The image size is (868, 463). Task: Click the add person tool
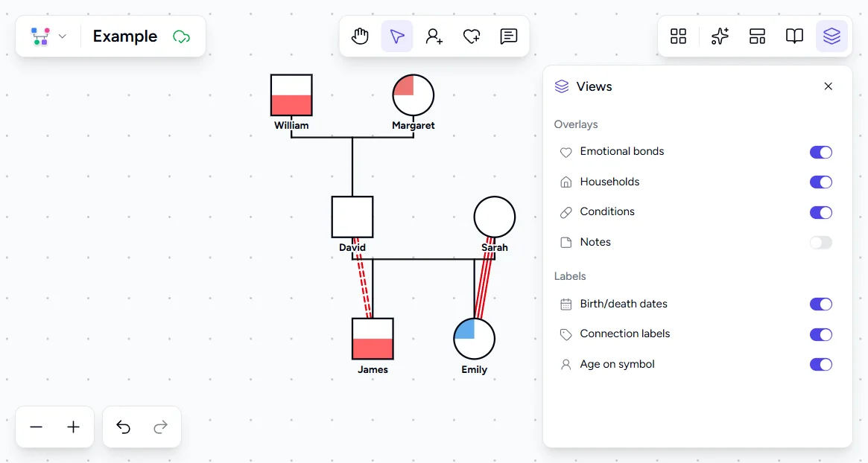click(434, 36)
